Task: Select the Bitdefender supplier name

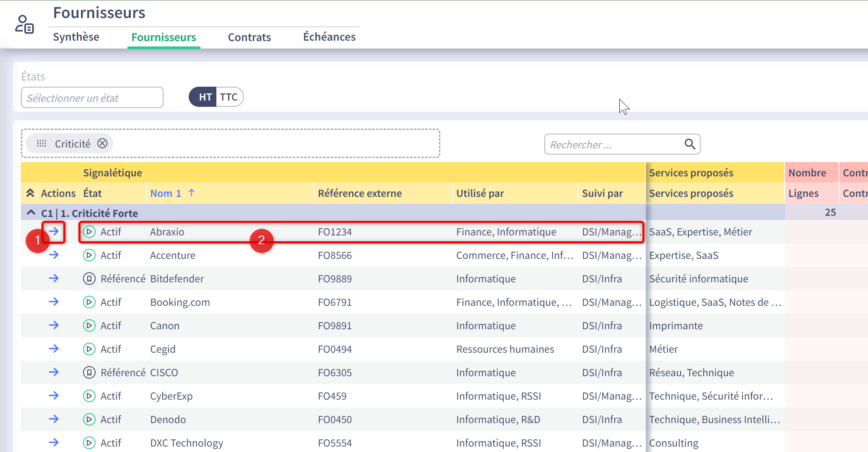Action: click(177, 279)
